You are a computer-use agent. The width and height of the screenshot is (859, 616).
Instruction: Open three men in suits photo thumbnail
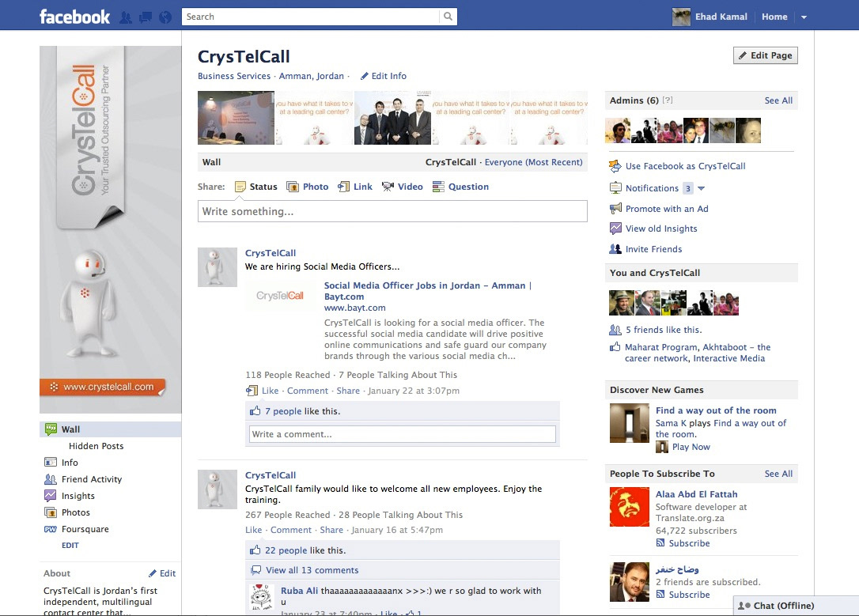pos(393,118)
